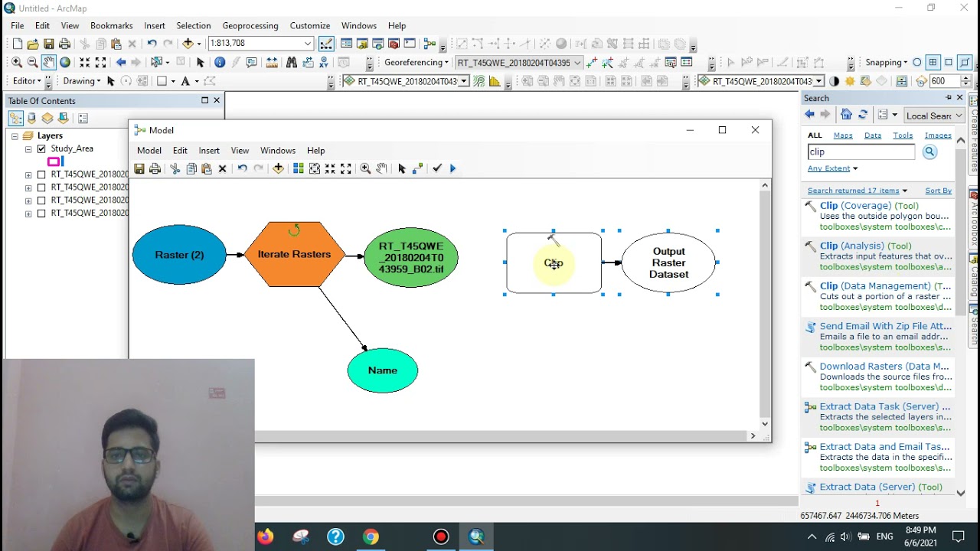Delete selected element with X icon in Model toolbar
Viewport: 980px width, 551px height.
click(222, 168)
